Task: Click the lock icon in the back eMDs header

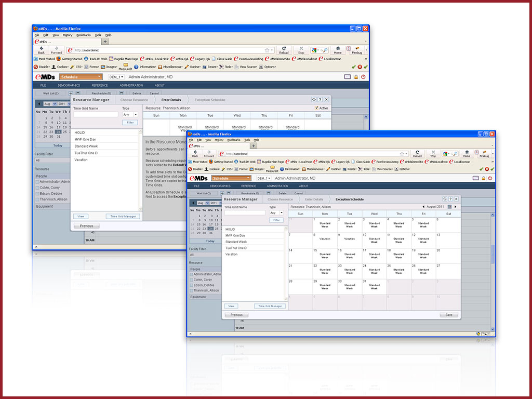Action: [x=356, y=77]
